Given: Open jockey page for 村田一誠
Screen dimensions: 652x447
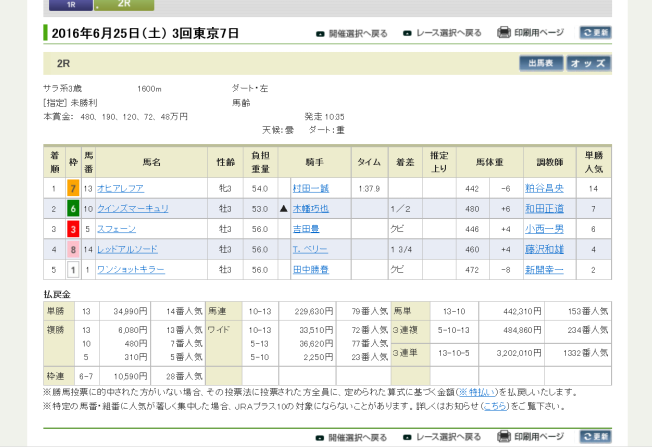Looking at the screenshot, I should click(x=310, y=188).
